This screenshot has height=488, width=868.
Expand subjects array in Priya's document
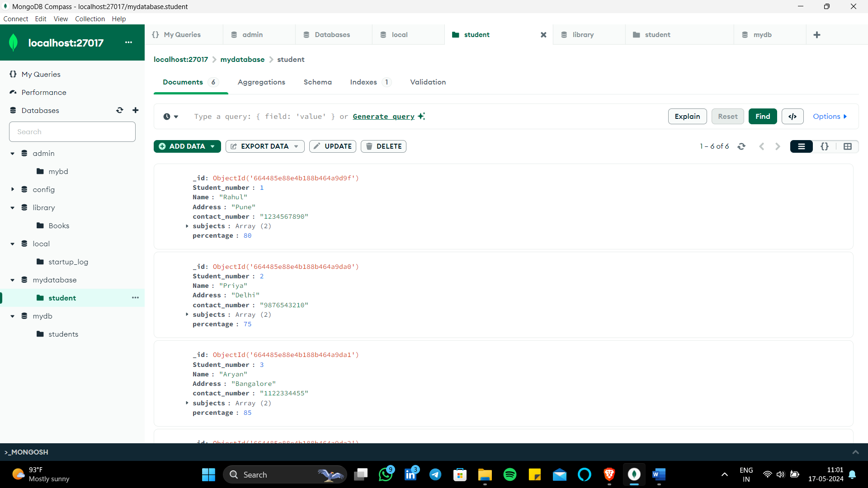coord(187,314)
